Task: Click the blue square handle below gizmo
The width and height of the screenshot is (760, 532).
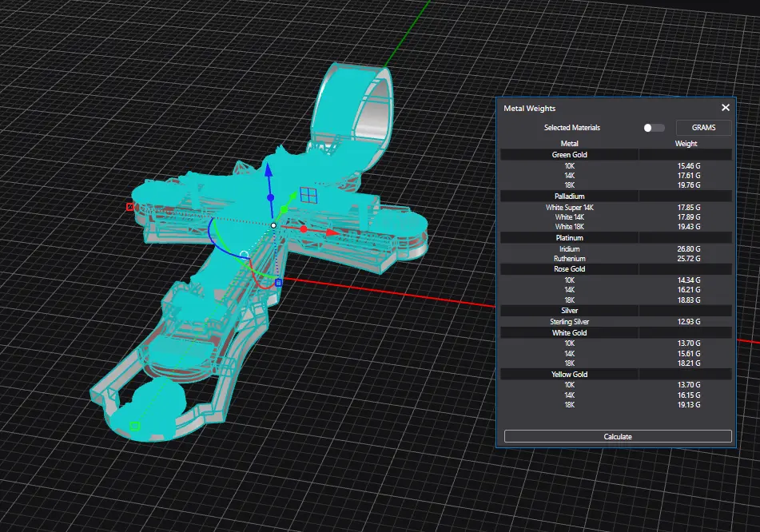Action: pyautogui.click(x=278, y=283)
